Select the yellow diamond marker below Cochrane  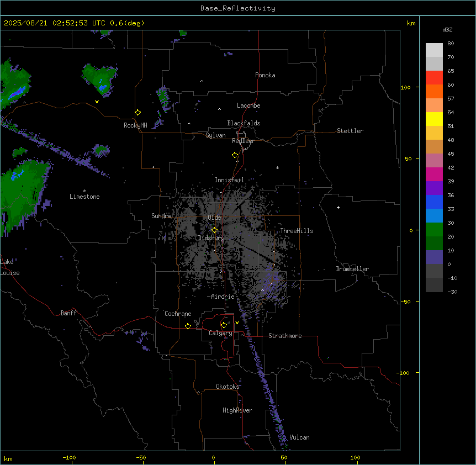pos(188,326)
